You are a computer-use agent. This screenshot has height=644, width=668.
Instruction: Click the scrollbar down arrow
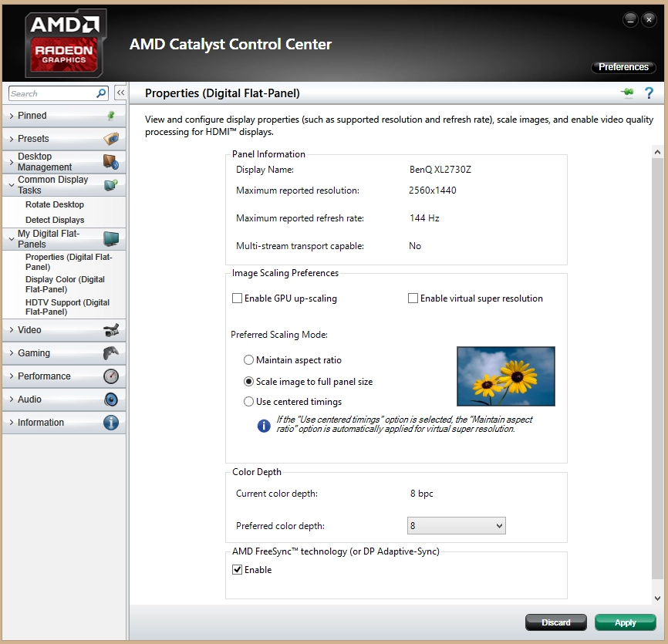(x=657, y=598)
